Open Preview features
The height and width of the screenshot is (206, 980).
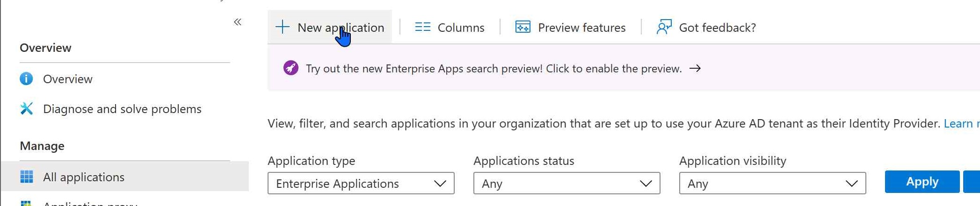pyautogui.click(x=570, y=27)
